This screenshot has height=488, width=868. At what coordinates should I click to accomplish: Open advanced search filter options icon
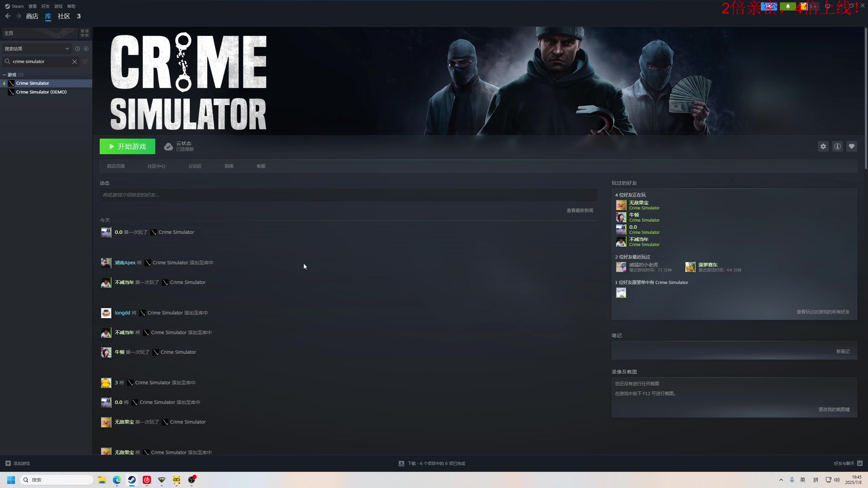click(85, 61)
